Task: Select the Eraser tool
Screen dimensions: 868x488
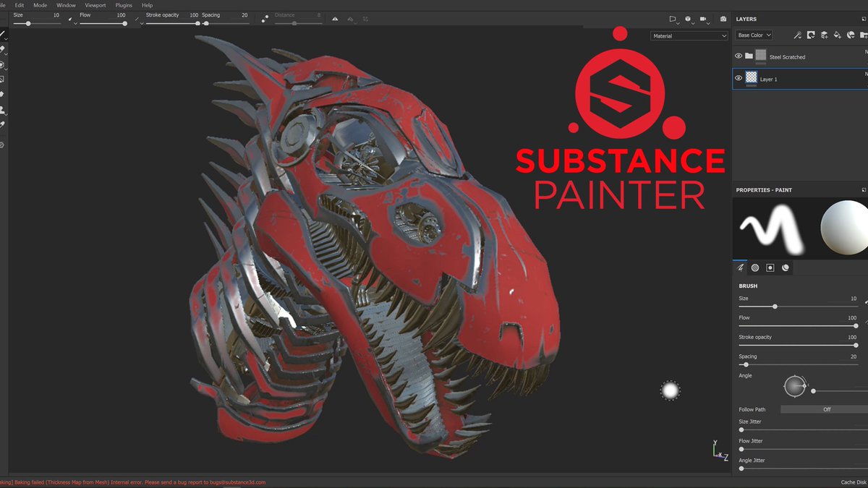Action: click(2, 49)
